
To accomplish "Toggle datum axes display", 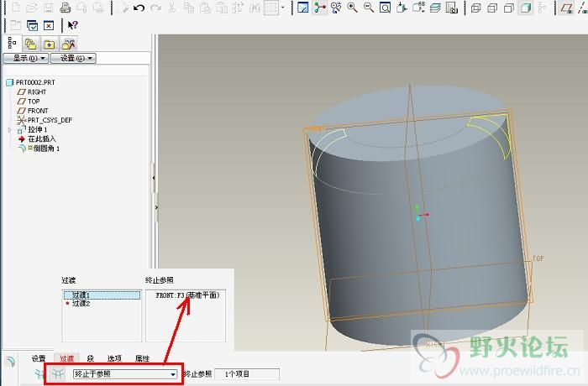I will coord(582,7).
